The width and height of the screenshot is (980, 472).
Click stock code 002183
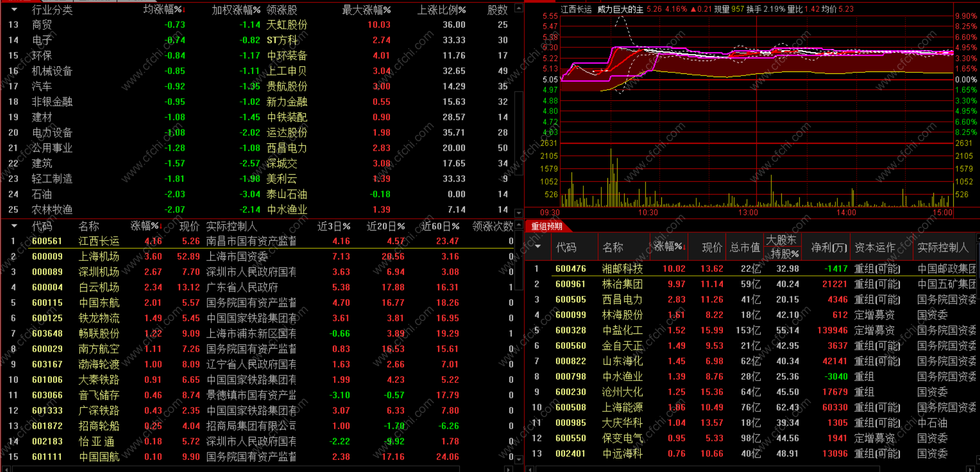[47, 441]
